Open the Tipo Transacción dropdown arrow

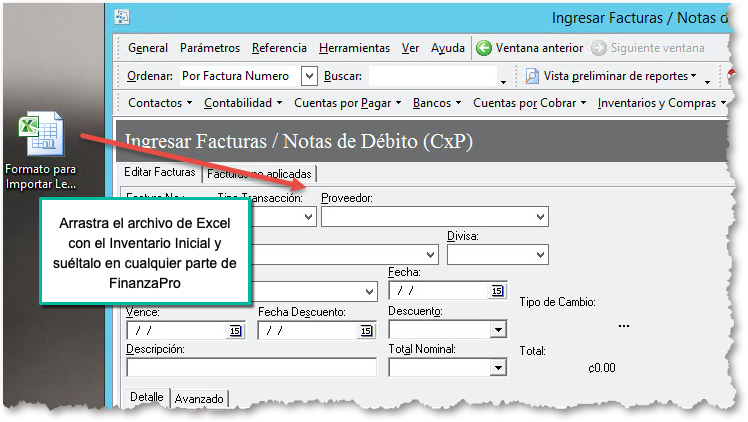pos(309,216)
